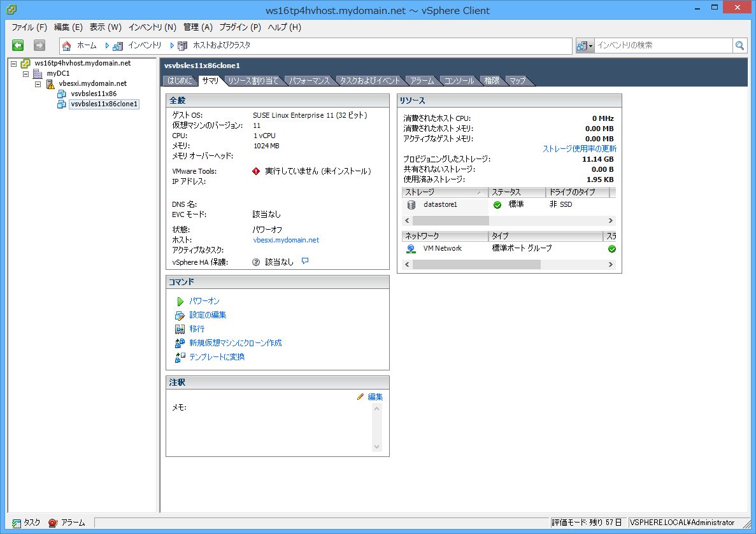This screenshot has width=756, height=534.
Task: Click テンプレートに変換 link
Action: pos(217,356)
